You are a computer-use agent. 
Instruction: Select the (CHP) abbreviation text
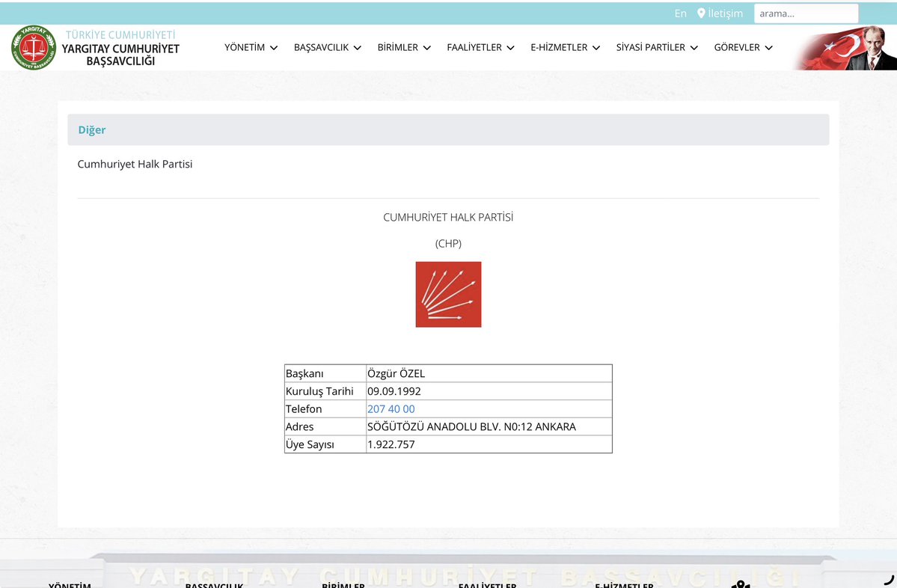[x=448, y=244]
